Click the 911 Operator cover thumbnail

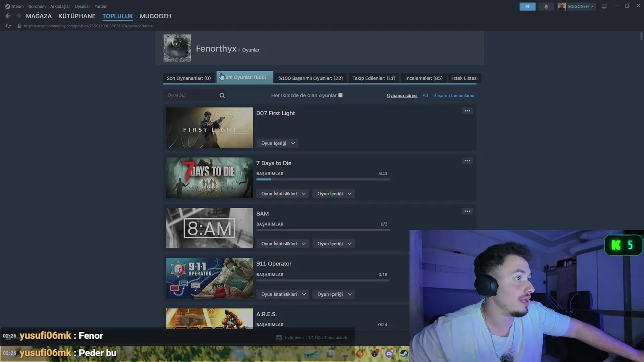(209, 278)
